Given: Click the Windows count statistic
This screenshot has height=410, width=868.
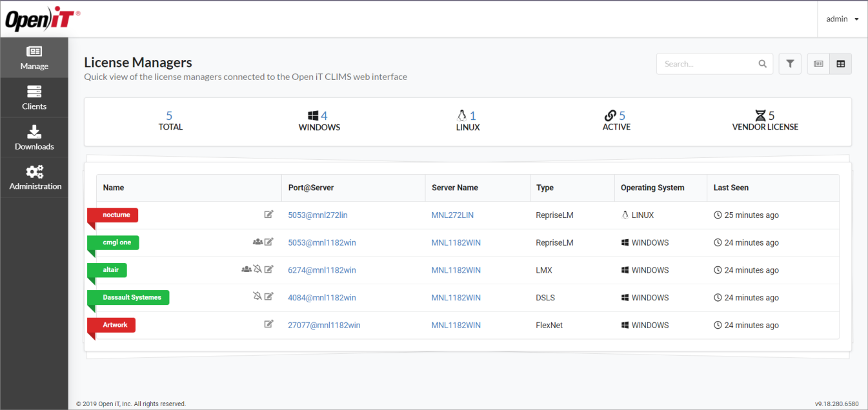Looking at the screenshot, I should 319,121.
